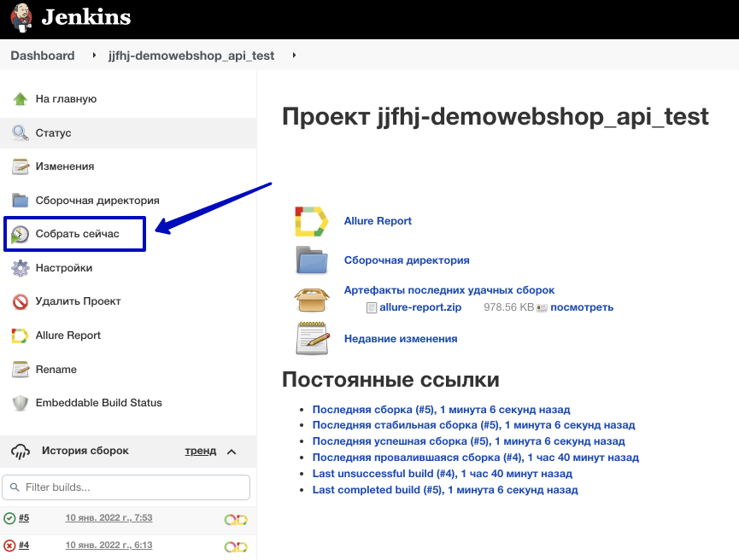
Task: Select Rename in sidebar
Action: [x=56, y=370]
